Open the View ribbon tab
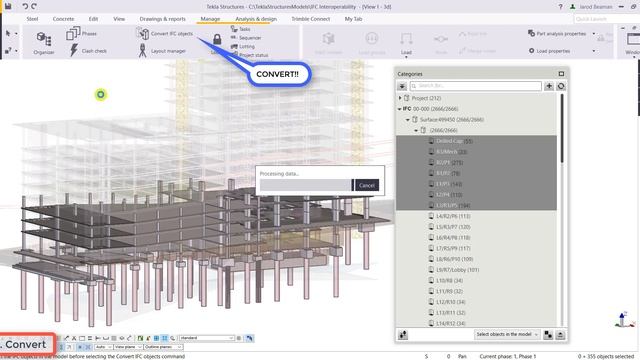640x360 pixels. point(119,19)
